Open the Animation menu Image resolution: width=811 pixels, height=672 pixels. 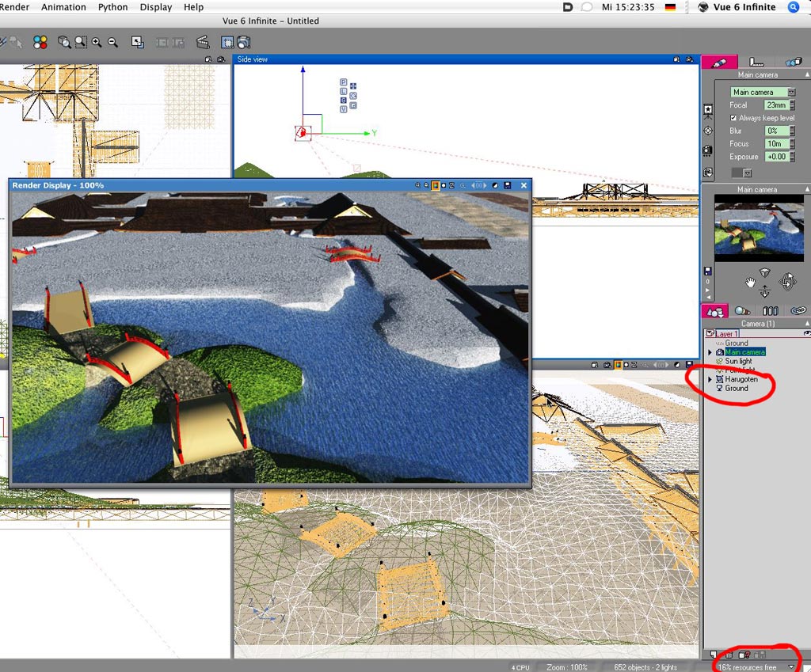(63, 7)
